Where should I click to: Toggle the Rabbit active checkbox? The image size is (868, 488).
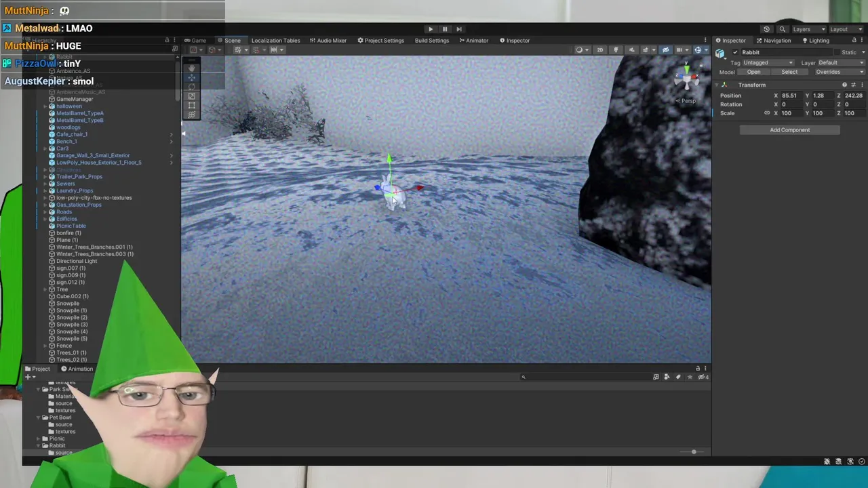[736, 52]
